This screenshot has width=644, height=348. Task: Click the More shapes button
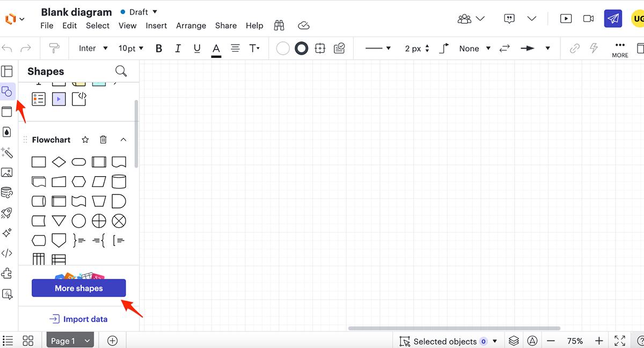click(78, 288)
